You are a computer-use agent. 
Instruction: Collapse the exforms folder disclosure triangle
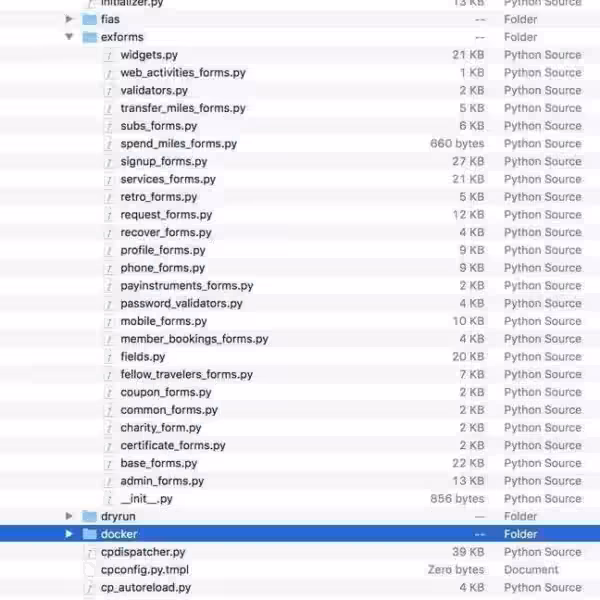[x=69, y=37]
